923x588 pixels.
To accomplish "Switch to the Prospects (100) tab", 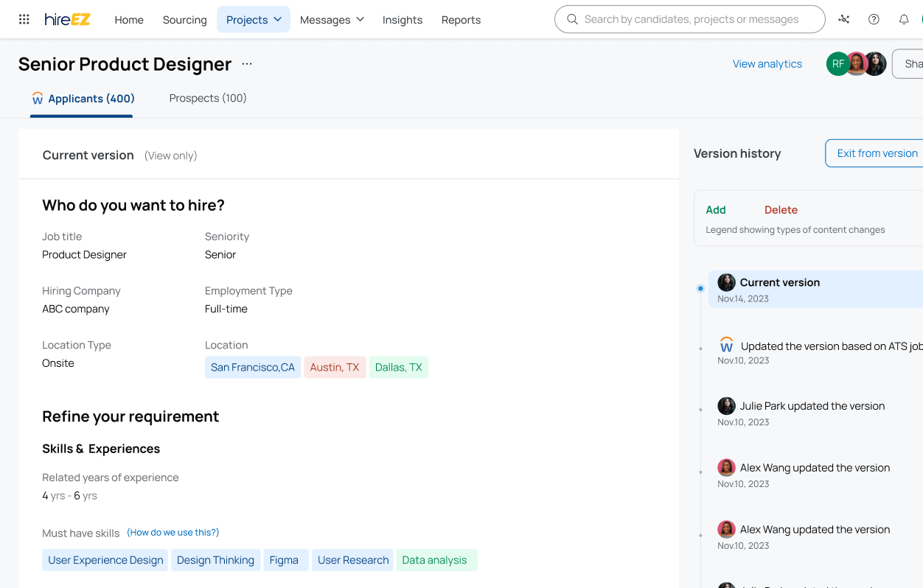I will tap(208, 98).
